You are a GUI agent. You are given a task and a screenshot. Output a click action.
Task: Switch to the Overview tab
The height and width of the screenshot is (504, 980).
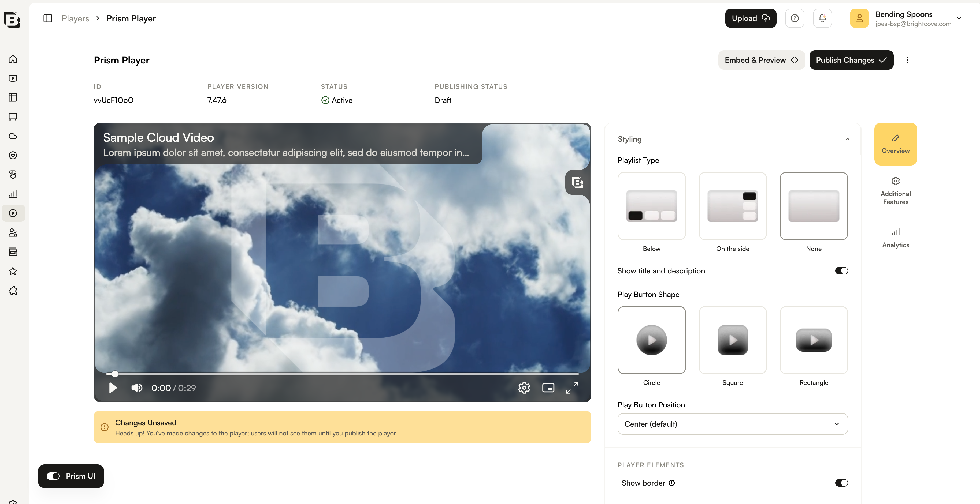pyautogui.click(x=896, y=144)
